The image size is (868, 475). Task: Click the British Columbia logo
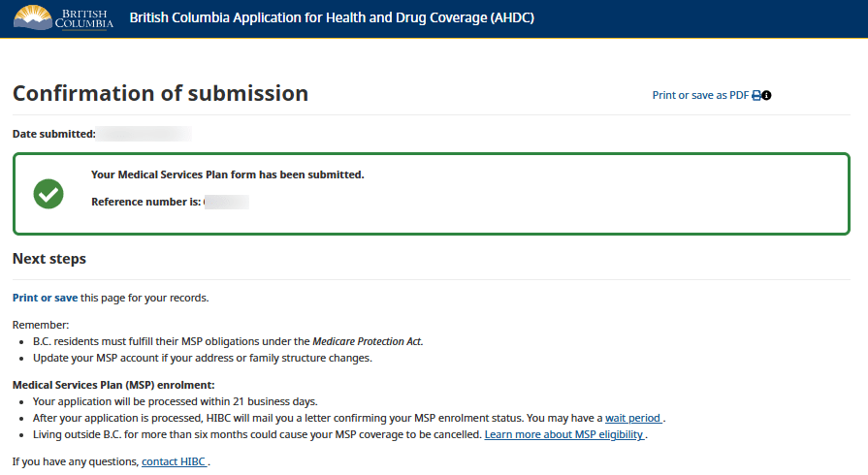point(63,17)
